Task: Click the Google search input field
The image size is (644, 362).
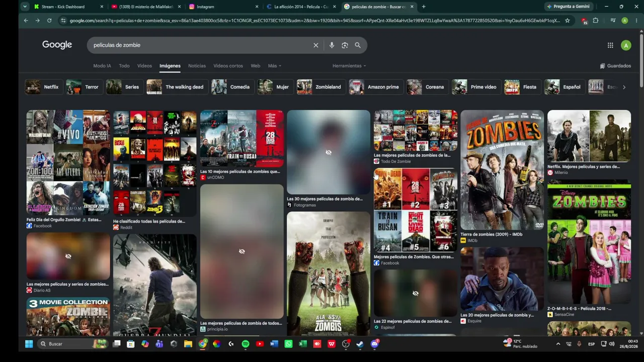Action: click(x=201, y=45)
